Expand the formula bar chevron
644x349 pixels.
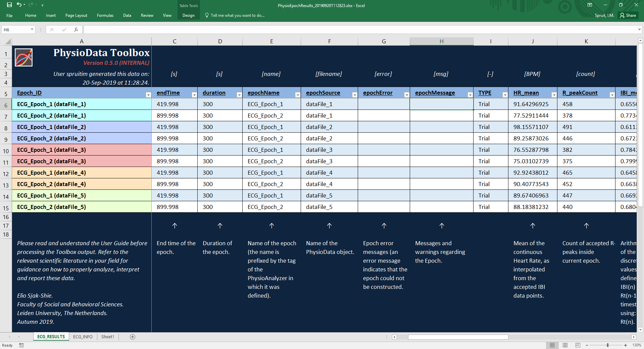pyautogui.click(x=639, y=30)
